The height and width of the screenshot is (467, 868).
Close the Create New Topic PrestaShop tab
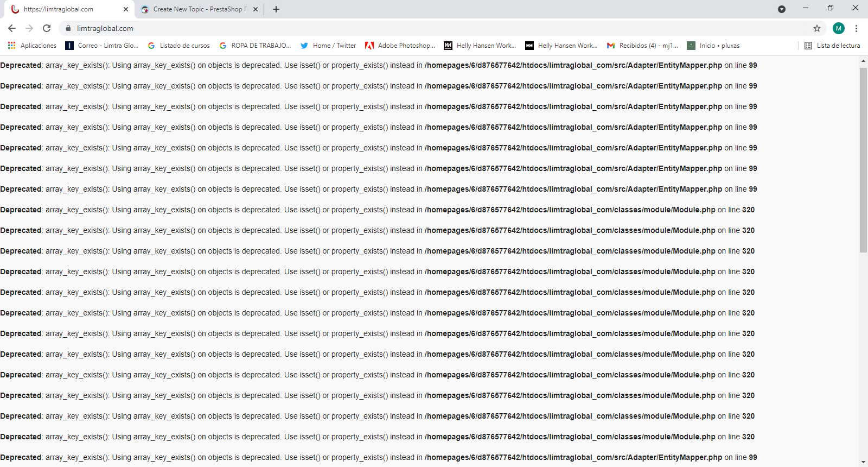(256, 9)
